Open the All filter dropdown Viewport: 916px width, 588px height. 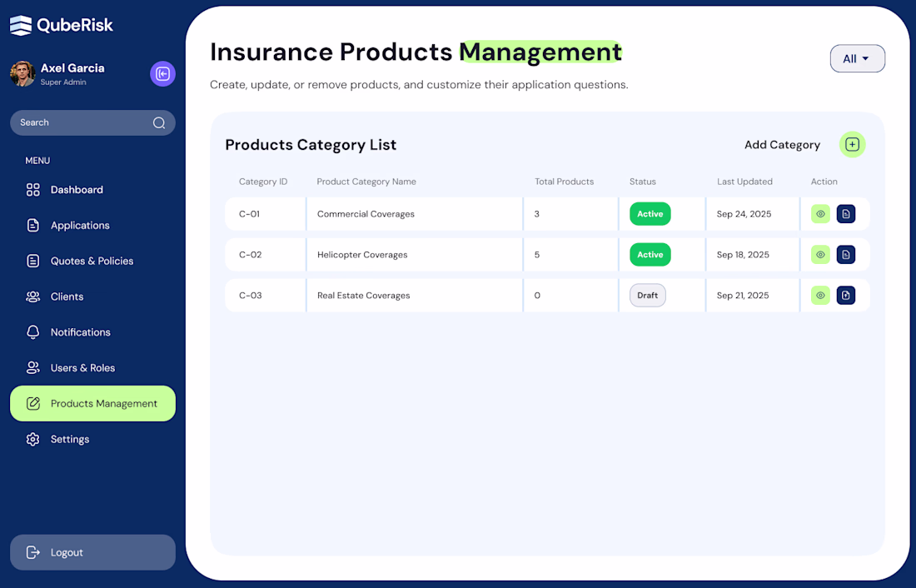click(x=857, y=58)
